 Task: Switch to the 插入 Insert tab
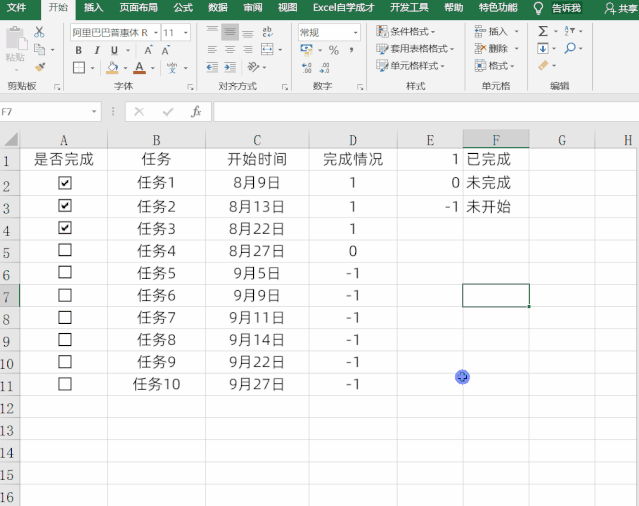click(x=93, y=8)
